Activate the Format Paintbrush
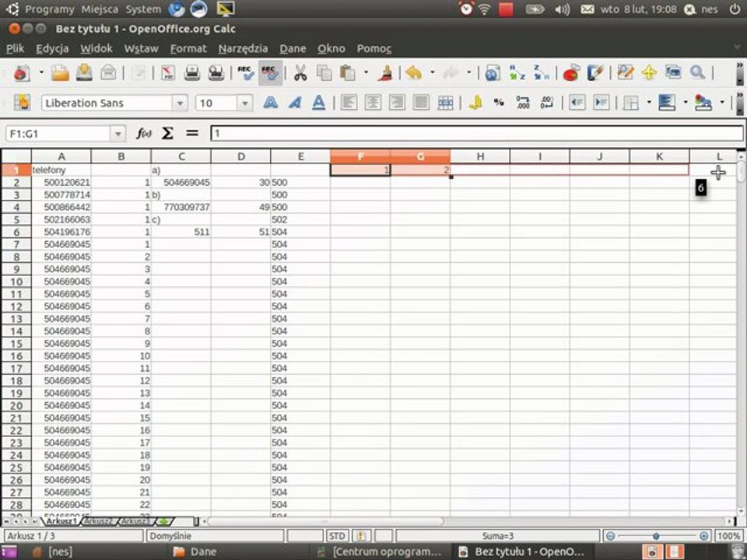Image resolution: width=747 pixels, height=560 pixels. 385,73
